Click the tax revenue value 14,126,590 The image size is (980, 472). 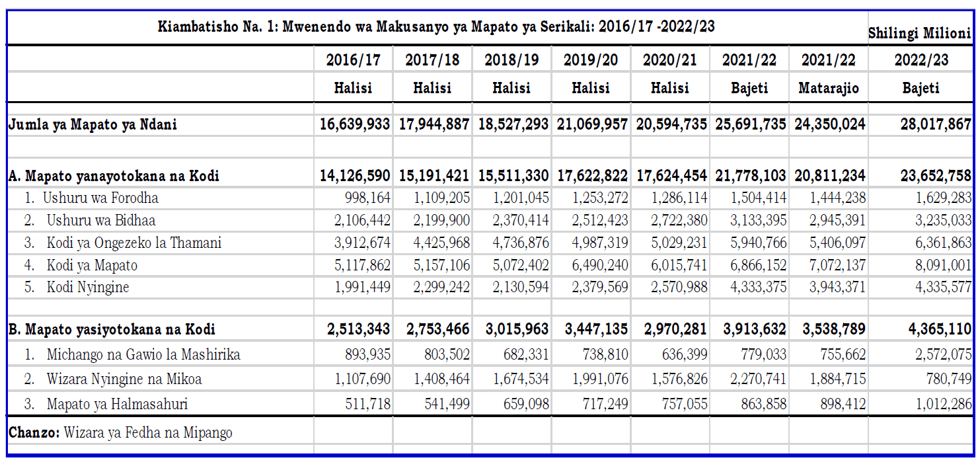[355, 176]
